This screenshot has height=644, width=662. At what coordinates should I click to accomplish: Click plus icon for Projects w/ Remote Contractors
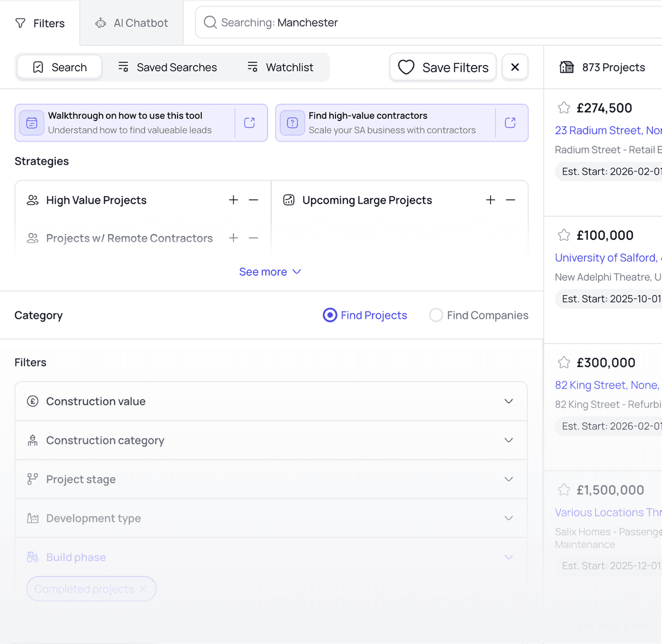[x=233, y=238]
